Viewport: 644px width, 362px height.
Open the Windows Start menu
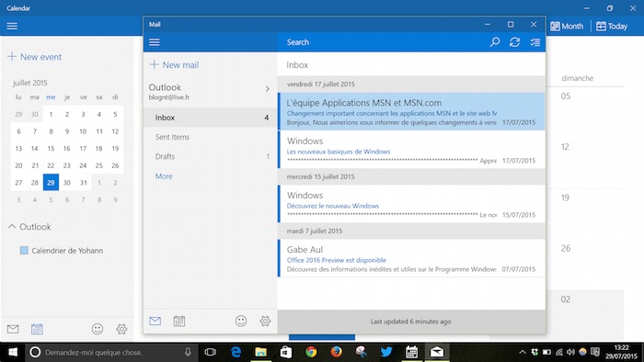pos(13,352)
